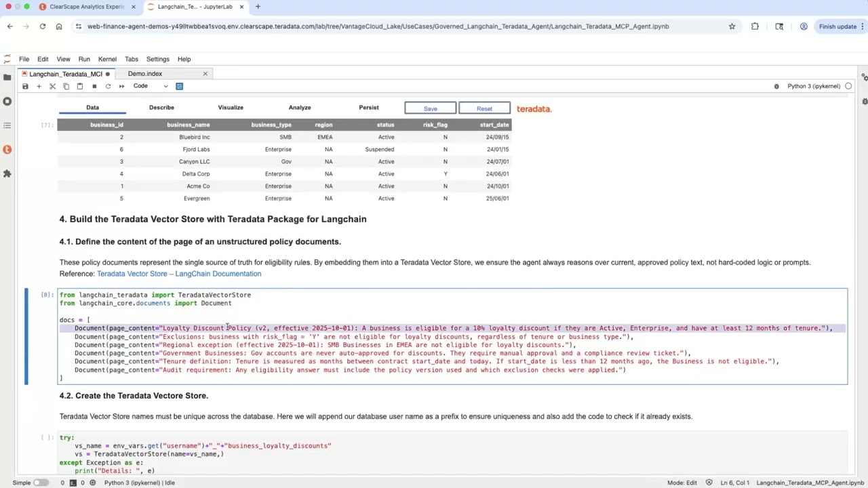This screenshot has height=488, width=868.
Task: Interrupt the kernel with the stop icon
Action: click(x=94, y=86)
